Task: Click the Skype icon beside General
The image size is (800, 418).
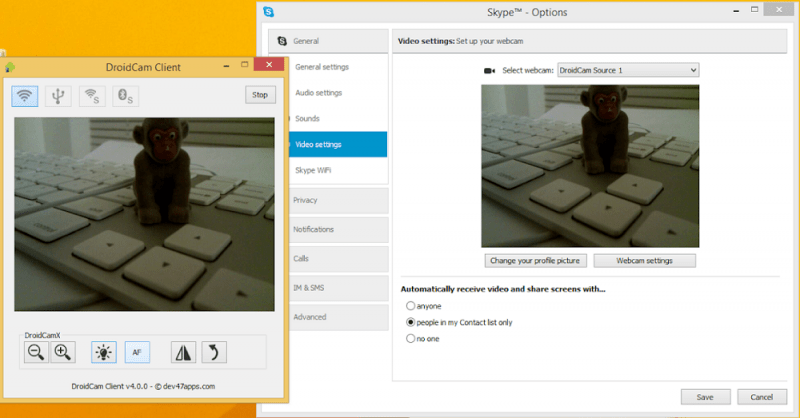Action: point(282,41)
